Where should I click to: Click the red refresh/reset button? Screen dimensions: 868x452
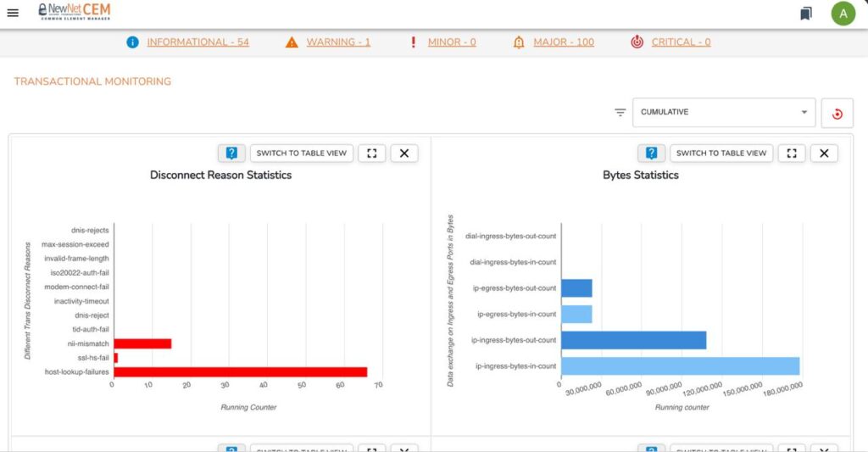(837, 114)
